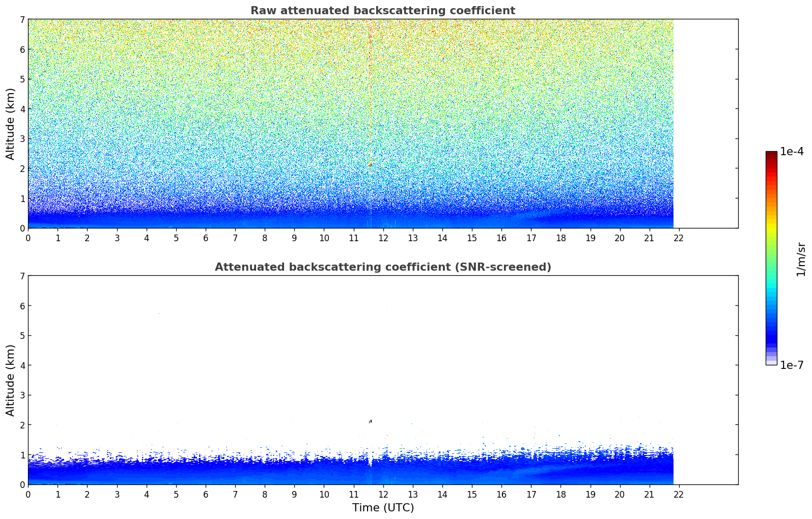This screenshot has height=519, width=812.
Task: Click the raw backscatter plot area
Action: (x=383, y=124)
